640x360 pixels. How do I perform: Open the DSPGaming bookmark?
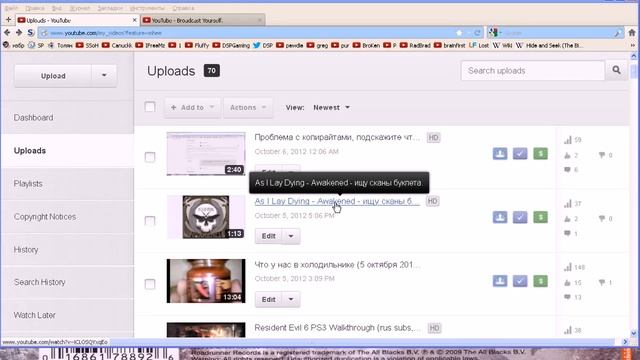(x=231, y=45)
